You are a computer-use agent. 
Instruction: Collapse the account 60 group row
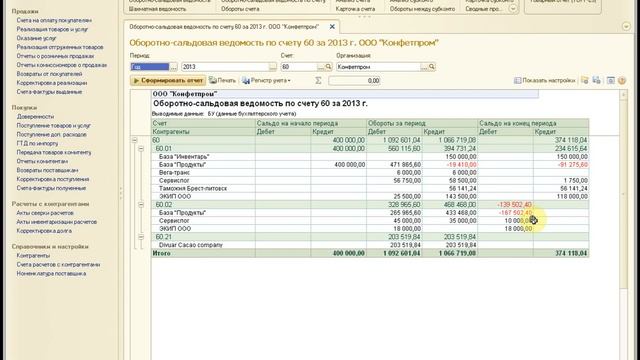(x=134, y=140)
